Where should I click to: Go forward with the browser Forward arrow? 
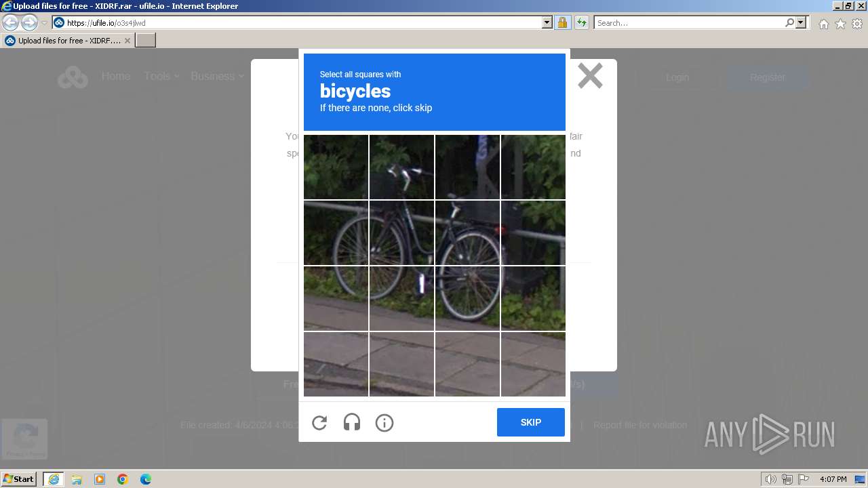29,23
